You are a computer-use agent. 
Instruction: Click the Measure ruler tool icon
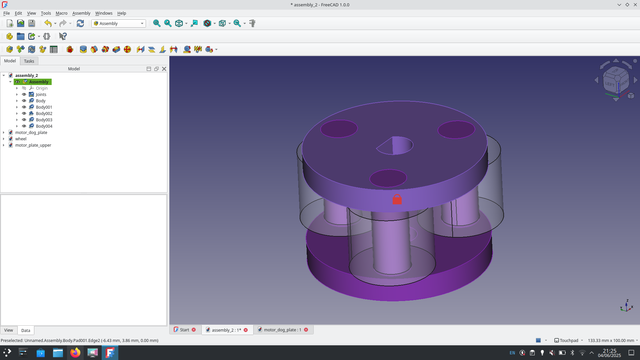pos(252,23)
